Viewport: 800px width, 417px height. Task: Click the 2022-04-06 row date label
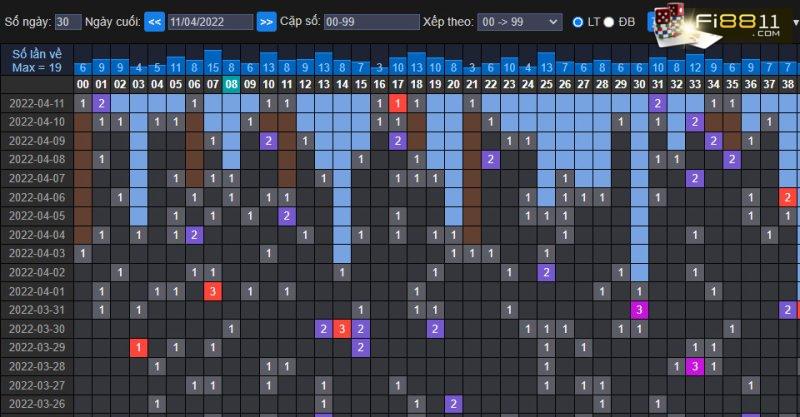point(37,197)
